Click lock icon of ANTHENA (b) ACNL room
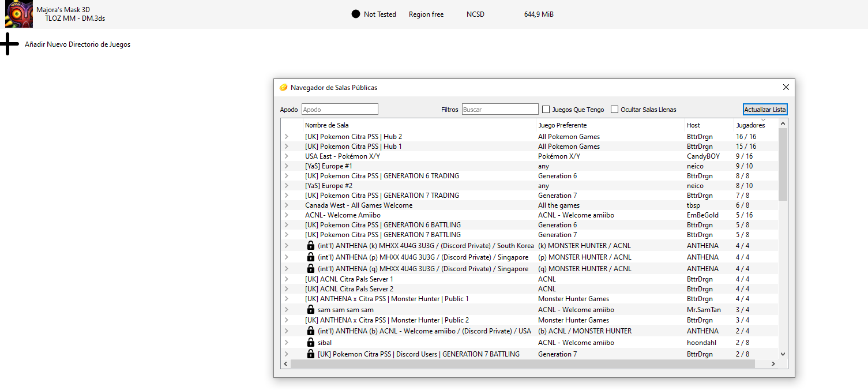The image size is (868, 390). tap(310, 331)
